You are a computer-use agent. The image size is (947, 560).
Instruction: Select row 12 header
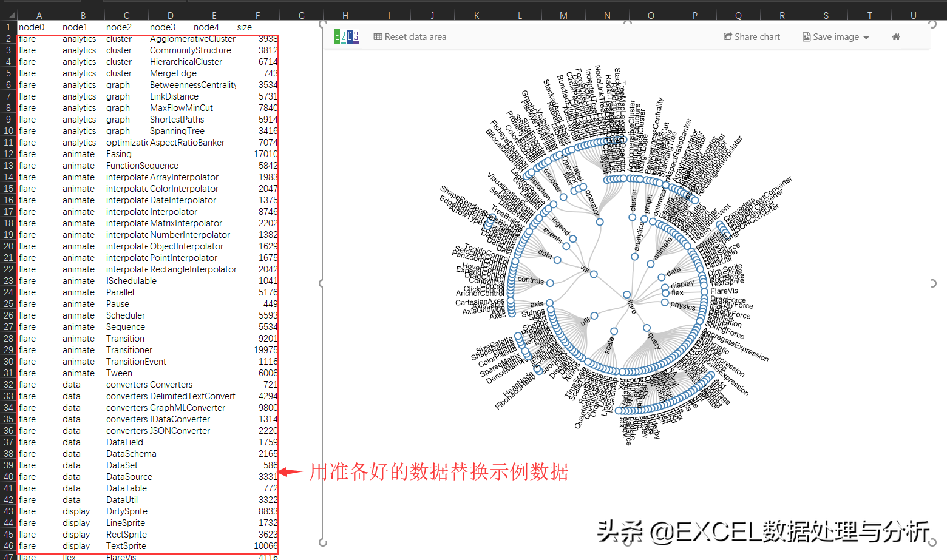tap(8, 154)
